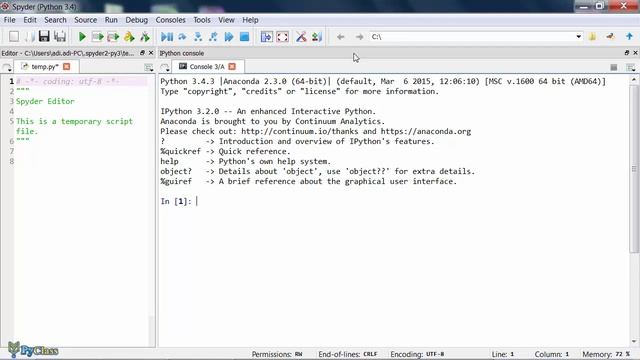Click the 'Memory: 72 %' status entry
Image resolution: width=640 pixels, height=360 pixels.
tap(606, 354)
